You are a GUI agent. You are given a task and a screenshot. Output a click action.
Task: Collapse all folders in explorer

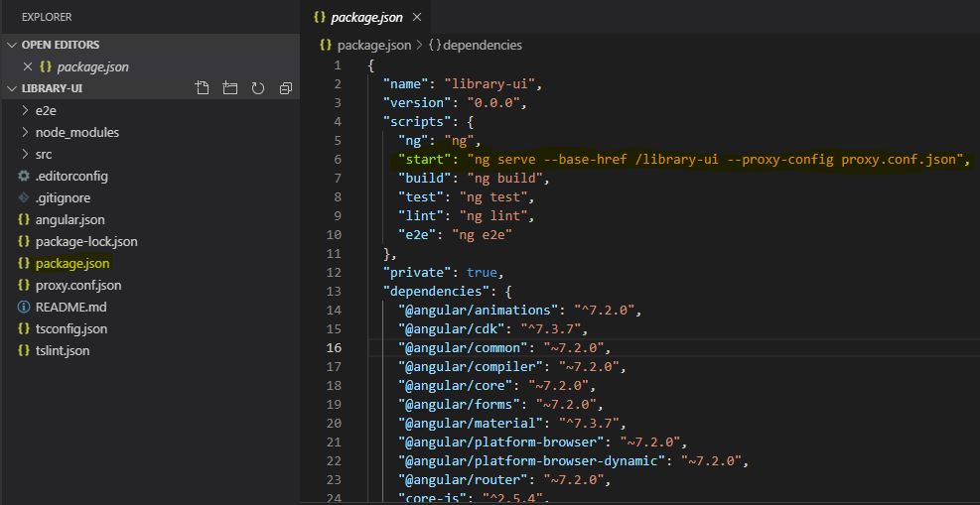tap(286, 88)
